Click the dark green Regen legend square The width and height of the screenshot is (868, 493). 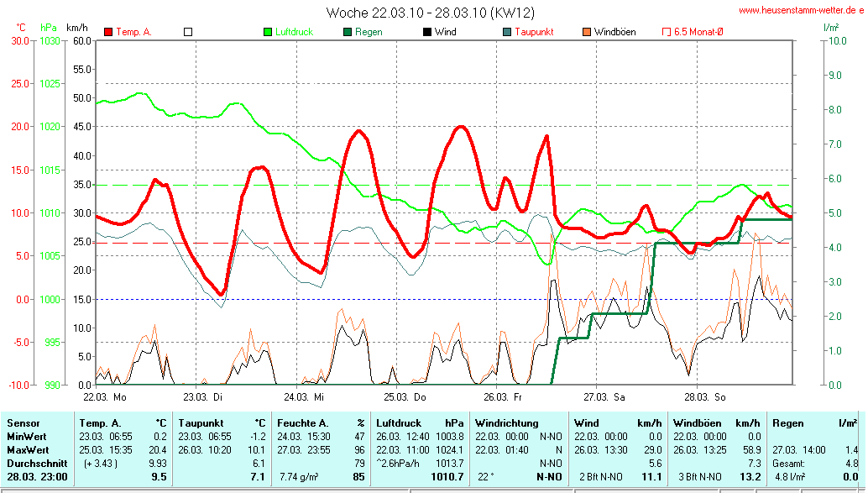click(348, 32)
